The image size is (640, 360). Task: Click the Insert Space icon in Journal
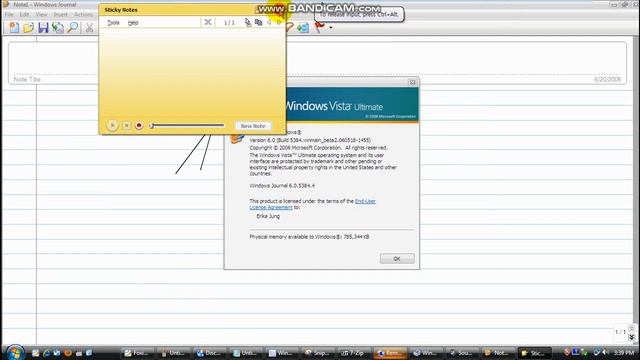[x=303, y=27]
